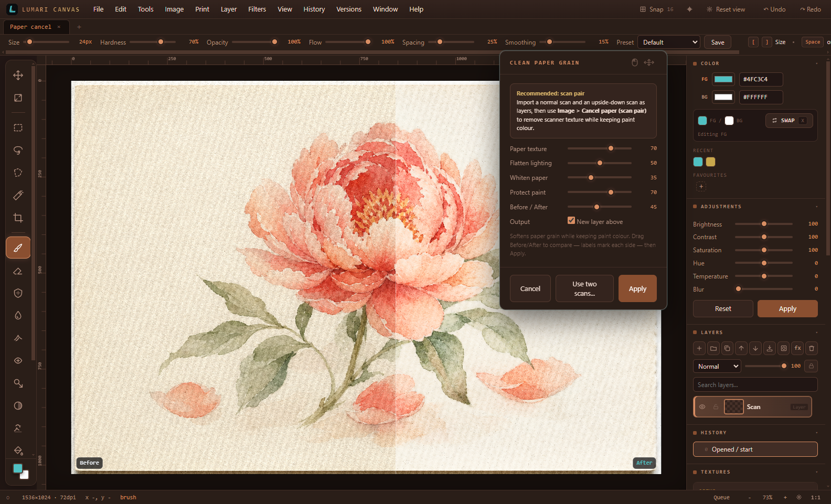Viewport: 831px width, 504px height.
Task: Select the Transform tool below Move
Action: click(18, 98)
